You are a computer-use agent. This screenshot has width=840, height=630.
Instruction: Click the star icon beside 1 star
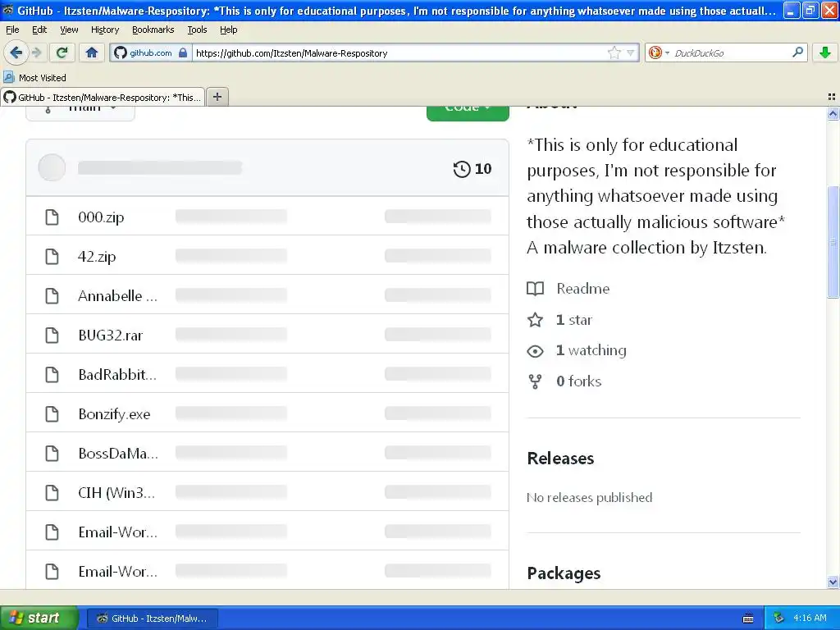coord(535,320)
